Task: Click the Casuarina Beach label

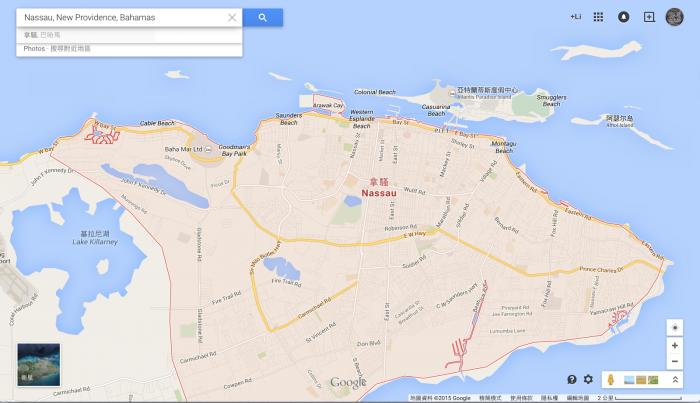Action: (x=436, y=110)
